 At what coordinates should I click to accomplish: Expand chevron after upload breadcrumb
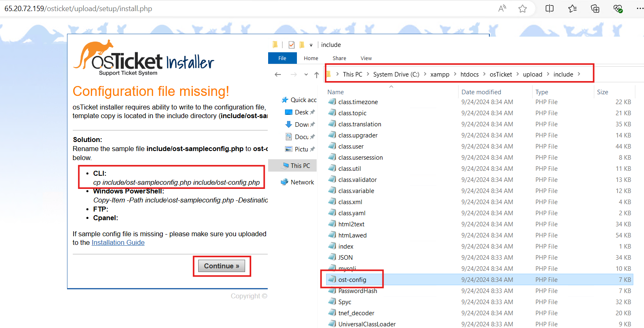[x=548, y=74]
